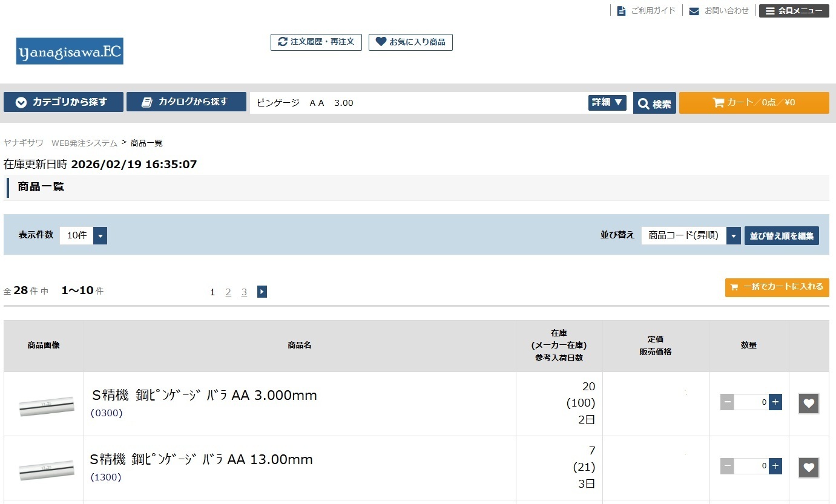836x504 pixels.
Task: Open the shopping cart
Action: pyautogui.click(x=754, y=103)
